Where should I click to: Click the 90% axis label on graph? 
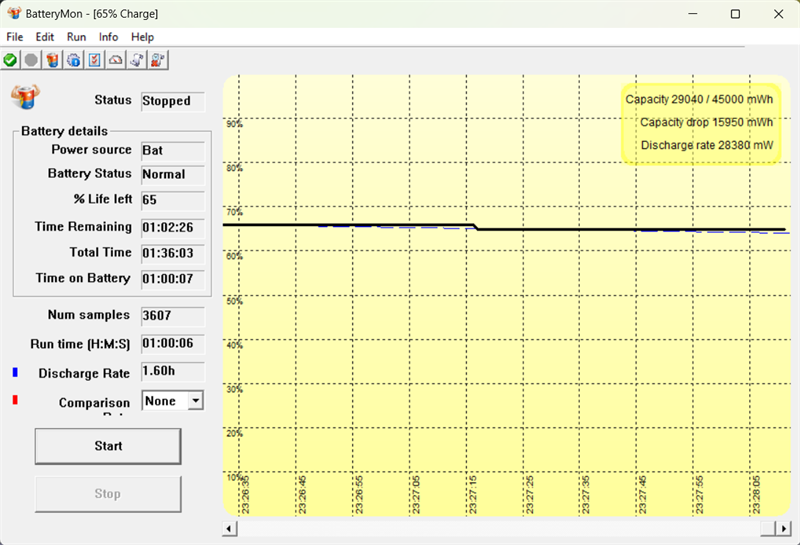click(x=235, y=124)
